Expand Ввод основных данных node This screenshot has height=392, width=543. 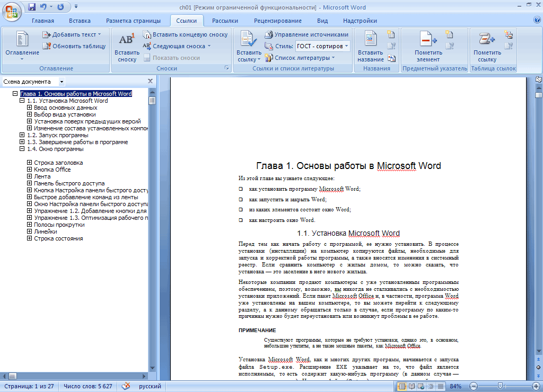[30, 108]
